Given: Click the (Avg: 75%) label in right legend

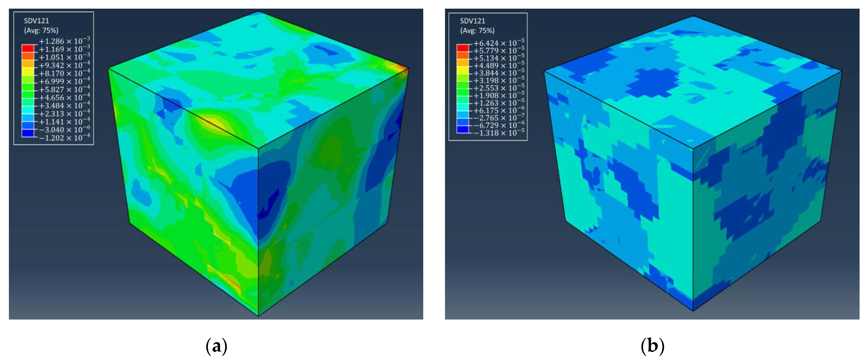Looking at the screenshot, I should click(477, 31).
